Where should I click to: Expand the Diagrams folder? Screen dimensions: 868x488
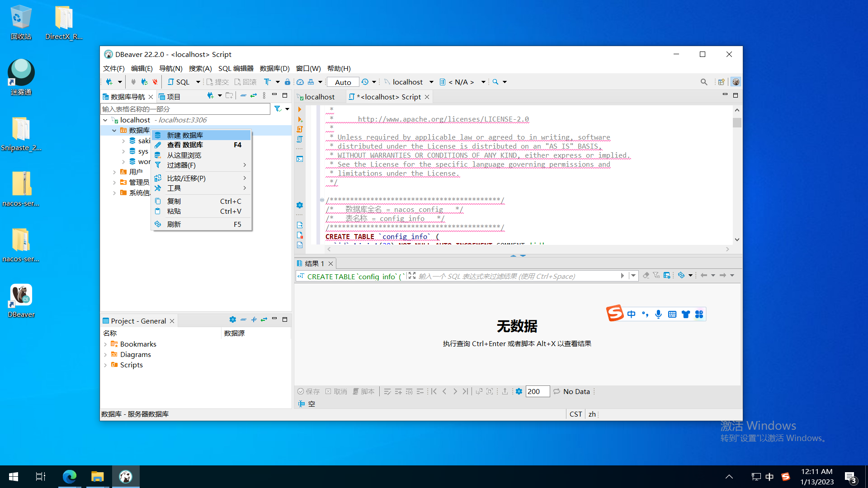click(x=105, y=355)
